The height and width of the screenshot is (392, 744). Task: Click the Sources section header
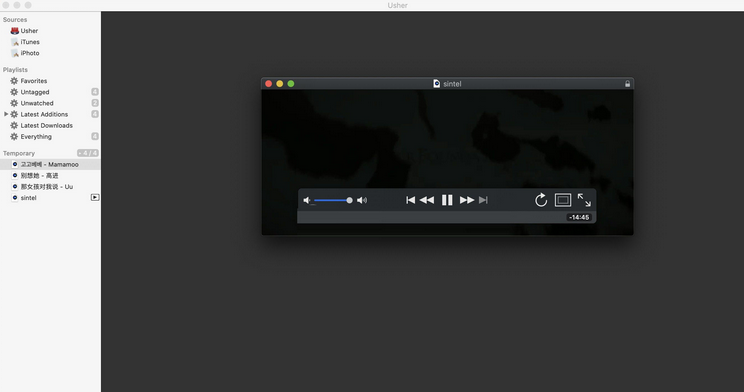point(15,19)
